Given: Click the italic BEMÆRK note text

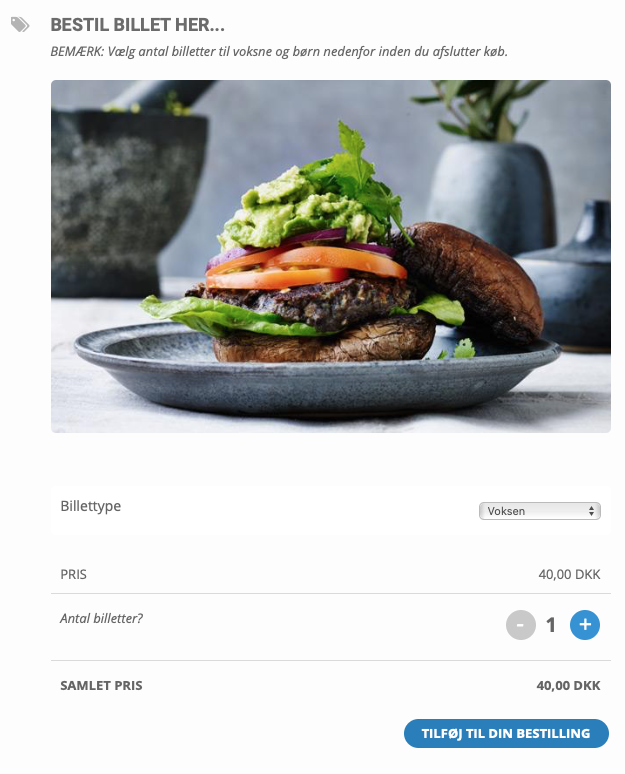Looking at the screenshot, I should 279,51.
